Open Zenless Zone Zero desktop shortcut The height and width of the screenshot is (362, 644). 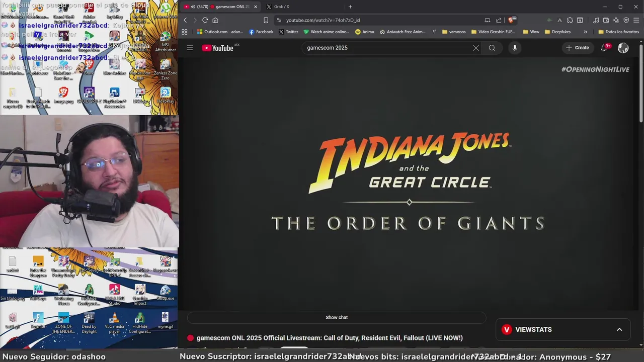click(x=166, y=70)
